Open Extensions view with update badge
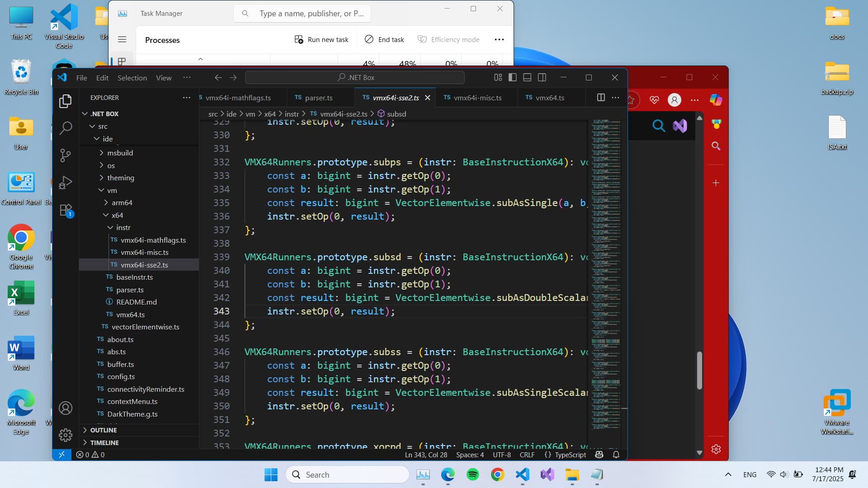868x488 pixels. click(x=66, y=210)
